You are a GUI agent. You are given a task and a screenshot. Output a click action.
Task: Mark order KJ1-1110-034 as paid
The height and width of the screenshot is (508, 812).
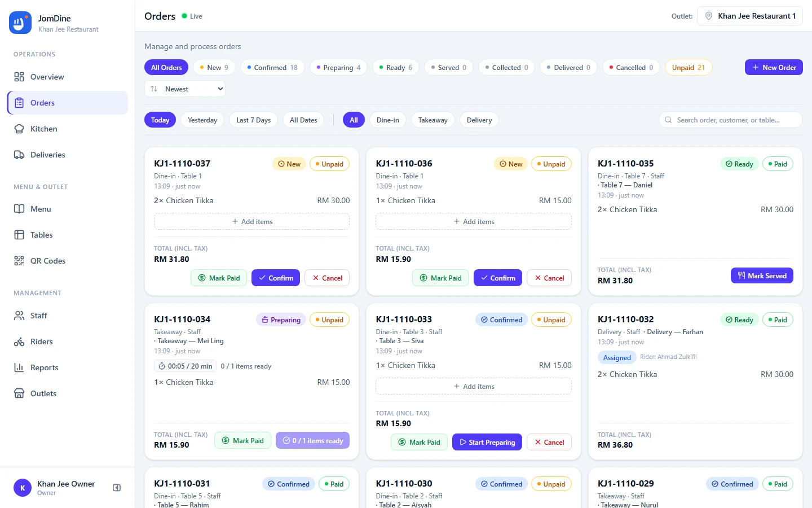pyautogui.click(x=243, y=441)
